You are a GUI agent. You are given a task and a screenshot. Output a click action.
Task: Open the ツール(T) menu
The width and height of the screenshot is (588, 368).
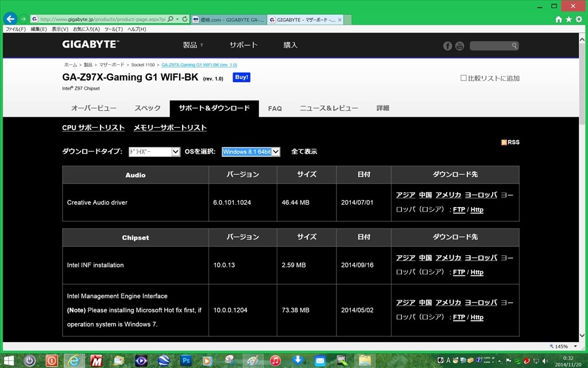click(114, 29)
